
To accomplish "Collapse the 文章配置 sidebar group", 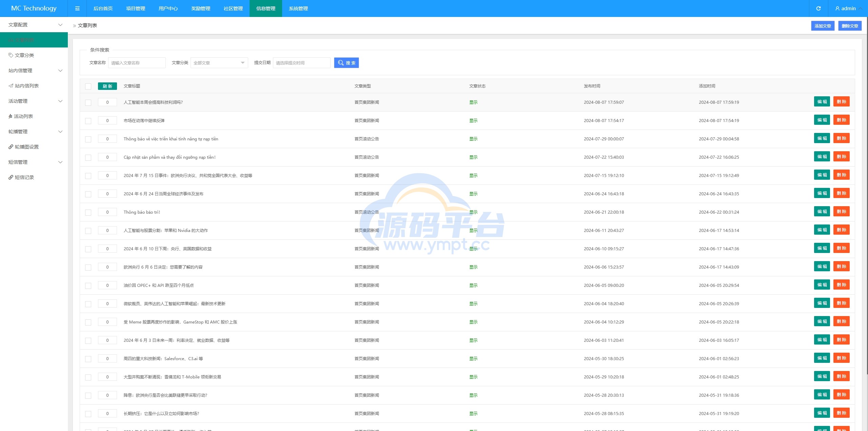I will point(34,25).
